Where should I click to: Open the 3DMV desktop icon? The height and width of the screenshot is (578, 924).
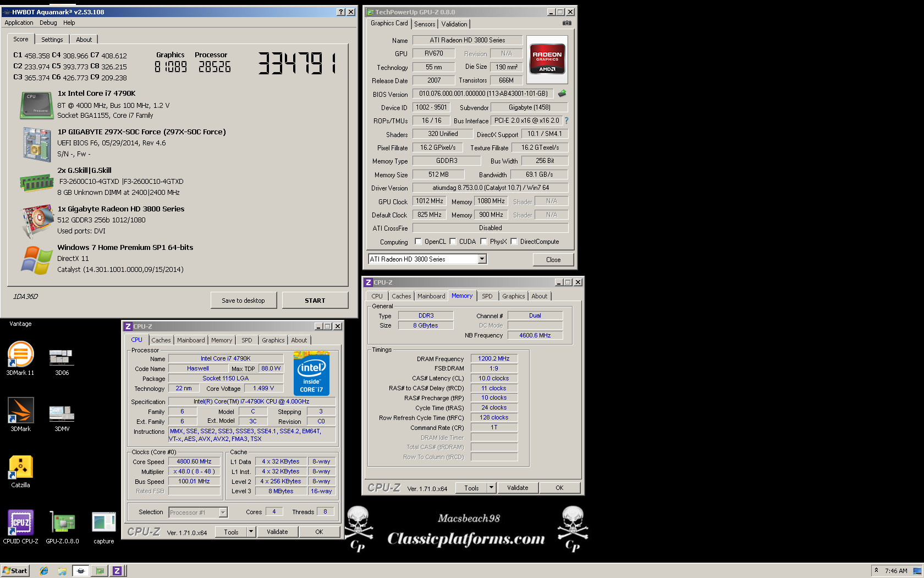tap(62, 417)
